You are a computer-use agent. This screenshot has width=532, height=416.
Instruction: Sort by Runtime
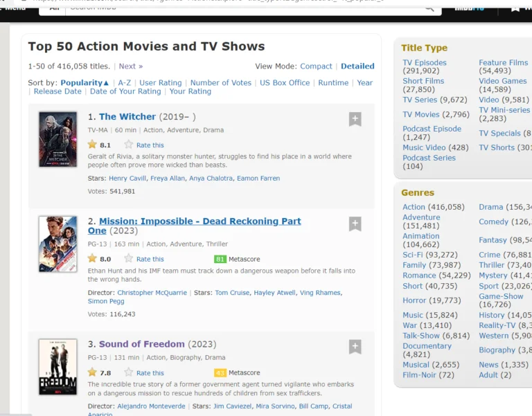point(333,83)
